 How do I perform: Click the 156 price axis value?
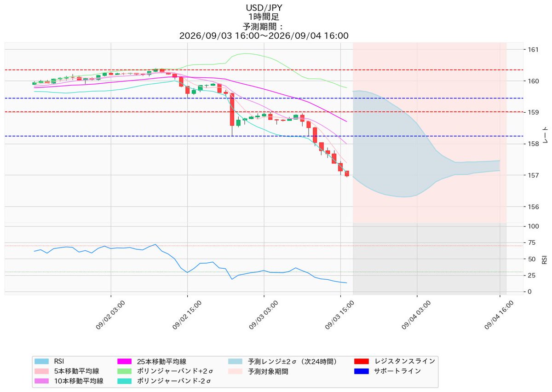[x=534, y=207]
